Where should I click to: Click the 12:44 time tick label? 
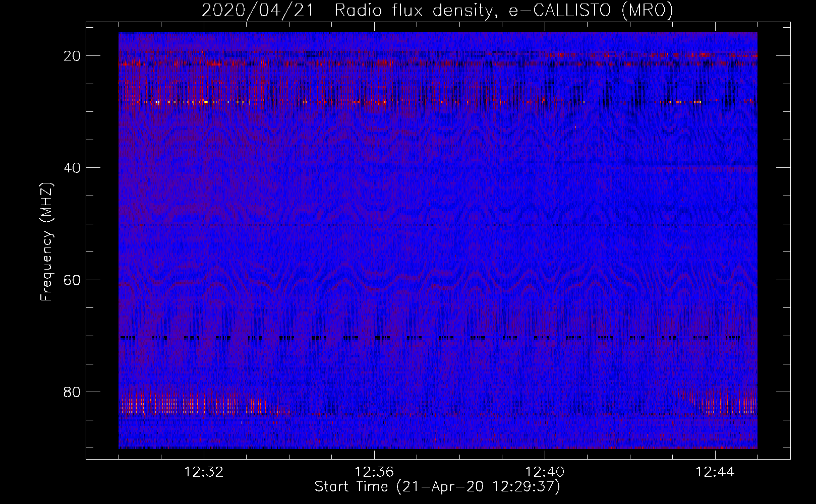click(x=715, y=472)
